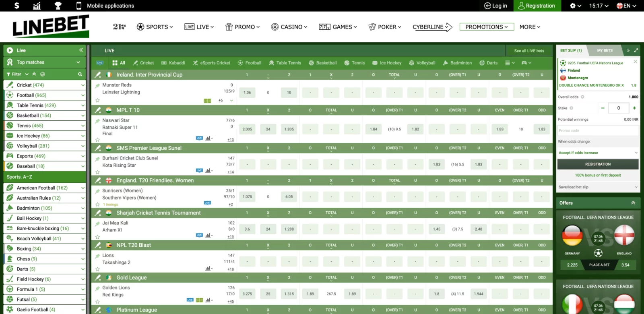Screen dimensions: 644x314
Task: Open the MORE menu
Action: [530, 27]
